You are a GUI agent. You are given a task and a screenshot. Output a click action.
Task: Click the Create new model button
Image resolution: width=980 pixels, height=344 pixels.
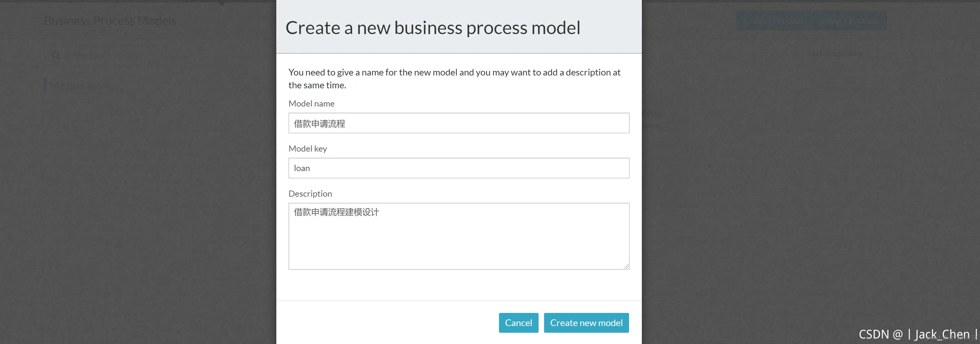(586, 323)
